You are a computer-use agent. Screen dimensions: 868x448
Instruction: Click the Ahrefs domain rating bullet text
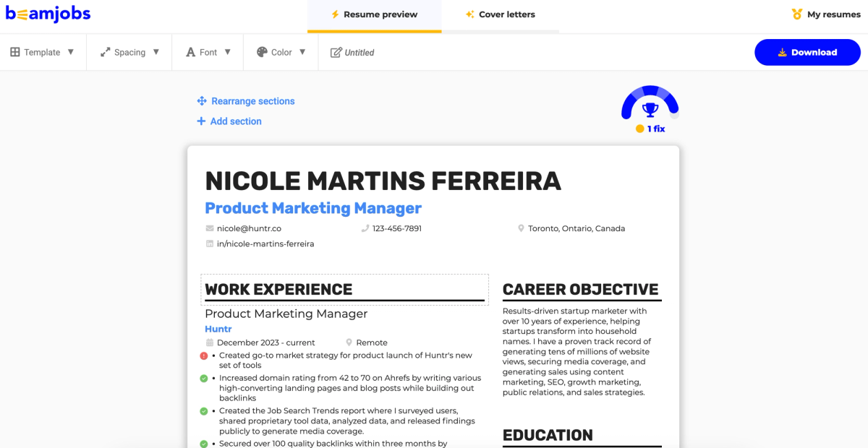(x=350, y=388)
